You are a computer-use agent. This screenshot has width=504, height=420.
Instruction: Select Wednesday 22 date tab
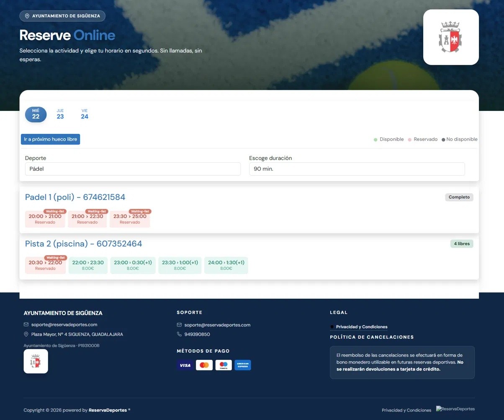click(x=36, y=114)
